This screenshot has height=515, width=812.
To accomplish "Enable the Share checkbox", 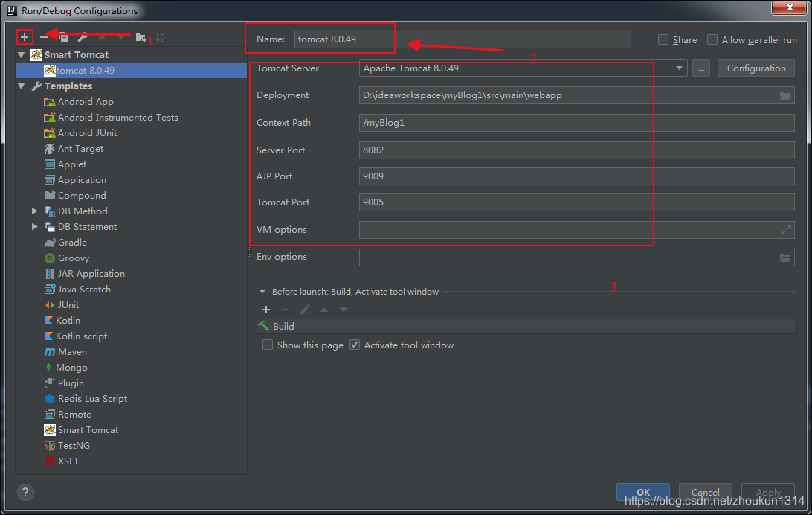I will (663, 39).
